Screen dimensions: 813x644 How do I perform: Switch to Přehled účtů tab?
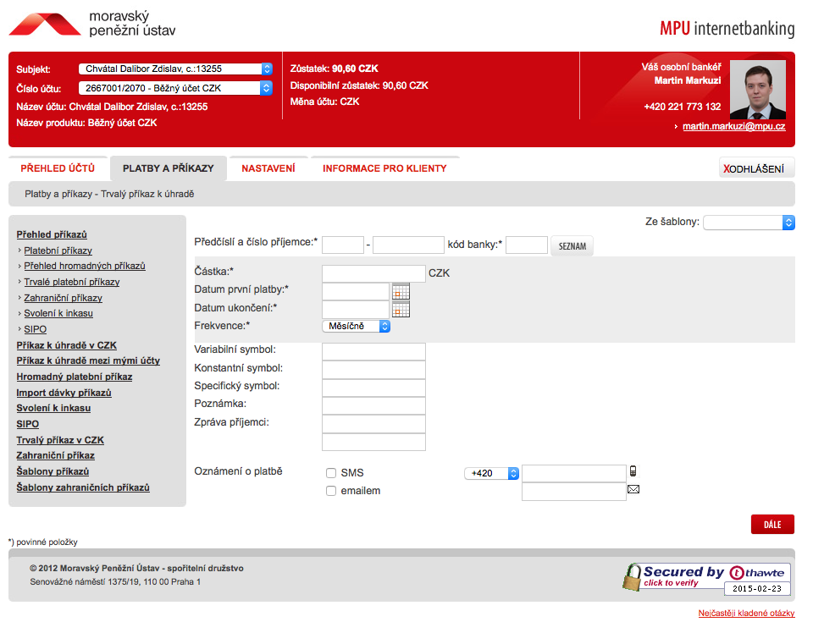(58, 168)
